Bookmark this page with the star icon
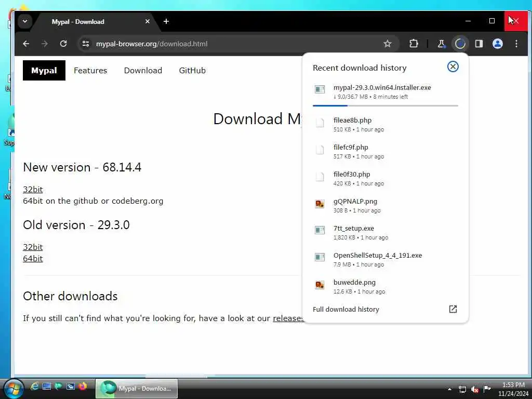The height and width of the screenshot is (399, 532). 388,44
